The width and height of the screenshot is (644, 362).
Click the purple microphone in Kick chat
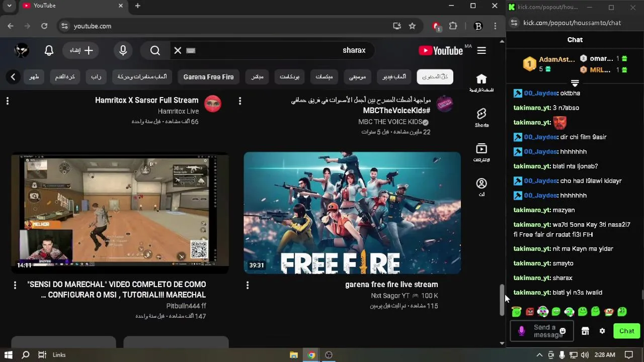coord(521,331)
